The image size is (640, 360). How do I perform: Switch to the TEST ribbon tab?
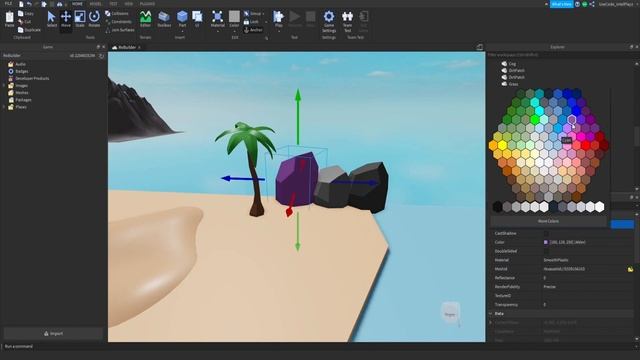tap(113, 4)
